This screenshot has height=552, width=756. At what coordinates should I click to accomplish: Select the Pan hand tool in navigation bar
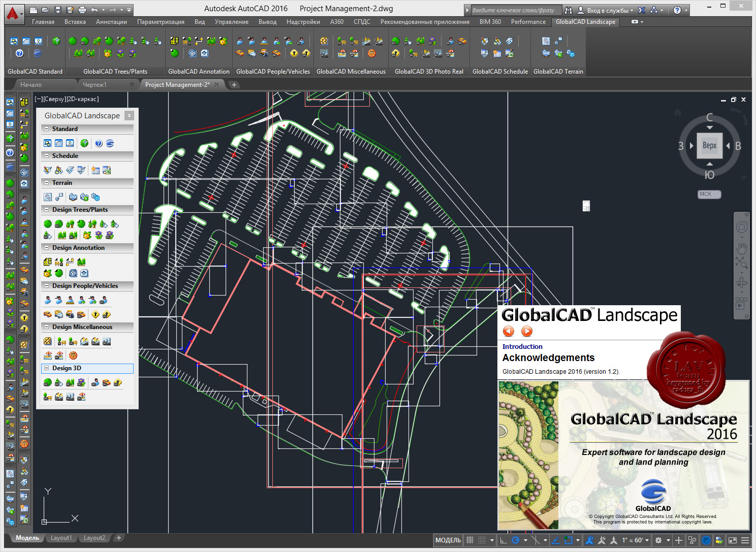point(742,248)
